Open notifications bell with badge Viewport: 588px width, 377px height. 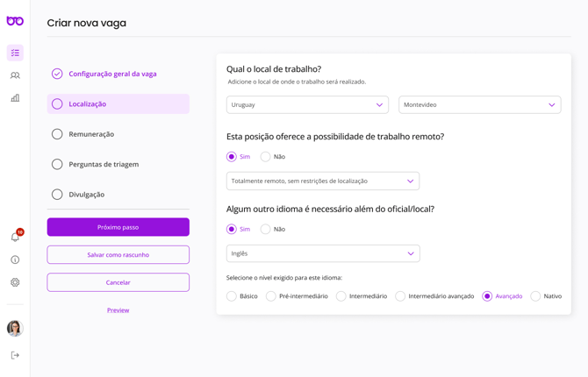(x=15, y=237)
